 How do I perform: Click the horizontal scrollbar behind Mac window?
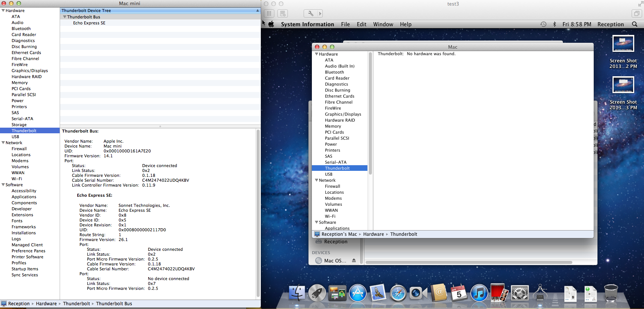coord(469,262)
